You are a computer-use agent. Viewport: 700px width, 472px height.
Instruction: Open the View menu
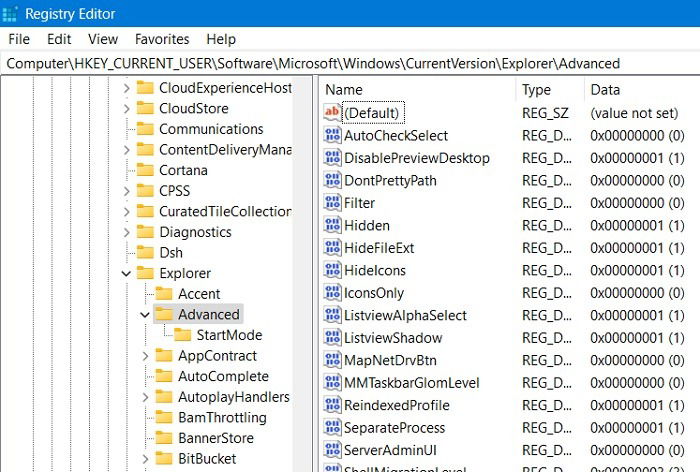pos(103,39)
